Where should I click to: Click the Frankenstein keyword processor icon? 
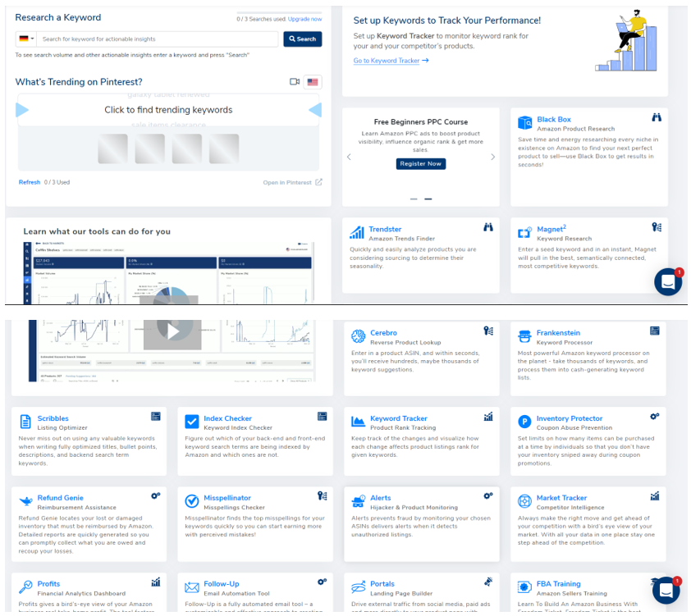524,336
